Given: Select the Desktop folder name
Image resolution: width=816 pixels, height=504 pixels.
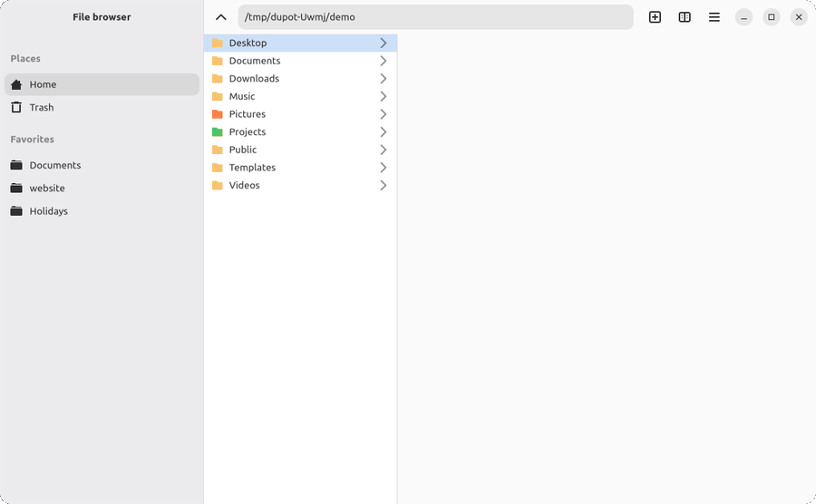Looking at the screenshot, I should [248, 43].
